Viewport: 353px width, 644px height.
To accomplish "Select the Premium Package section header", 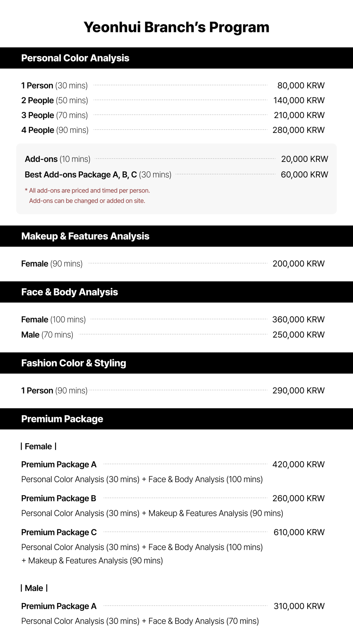I will (62, 419).
